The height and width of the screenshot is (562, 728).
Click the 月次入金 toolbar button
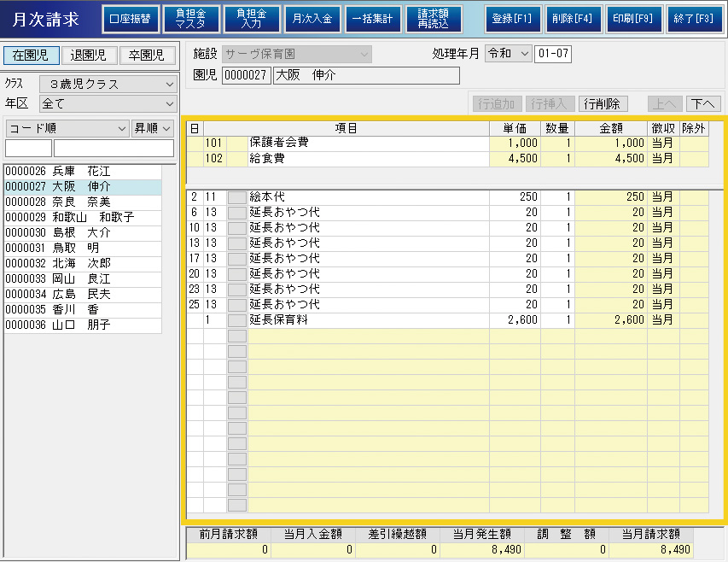[312, 19]
